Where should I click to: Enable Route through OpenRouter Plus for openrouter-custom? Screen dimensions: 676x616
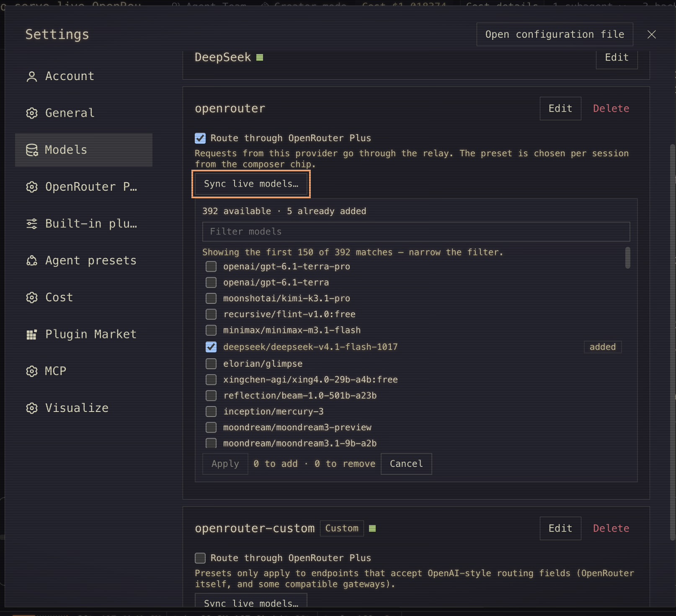pyautogui.click(x=200, y=558)
